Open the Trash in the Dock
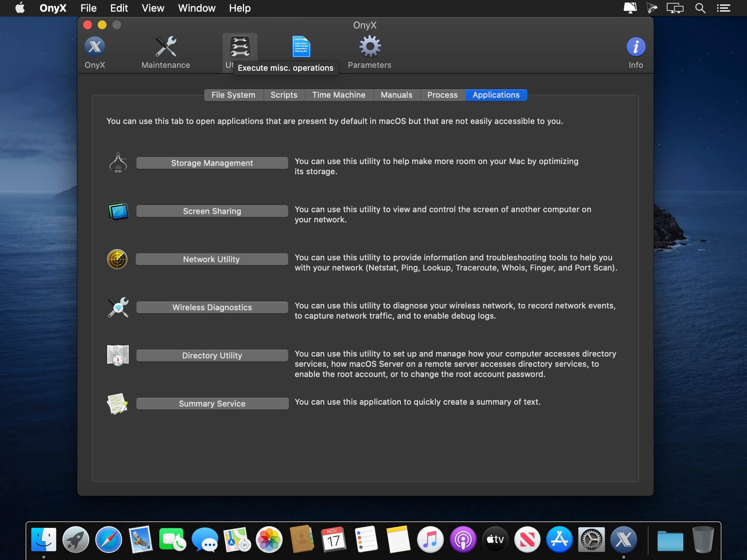 click(703, 540)
